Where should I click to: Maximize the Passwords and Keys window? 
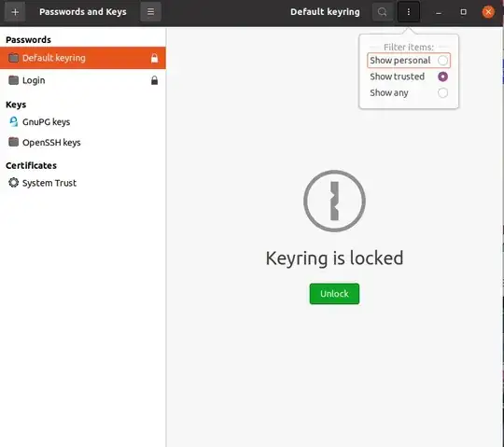click(463, 12)
